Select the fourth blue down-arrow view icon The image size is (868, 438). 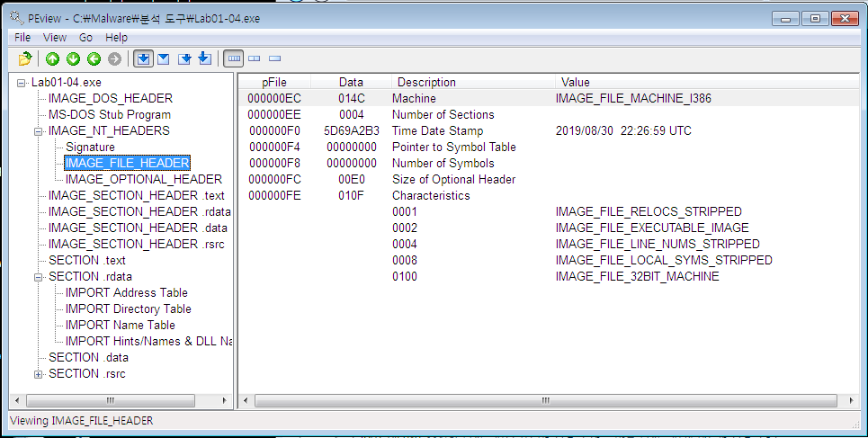click(x=205, y=58)
